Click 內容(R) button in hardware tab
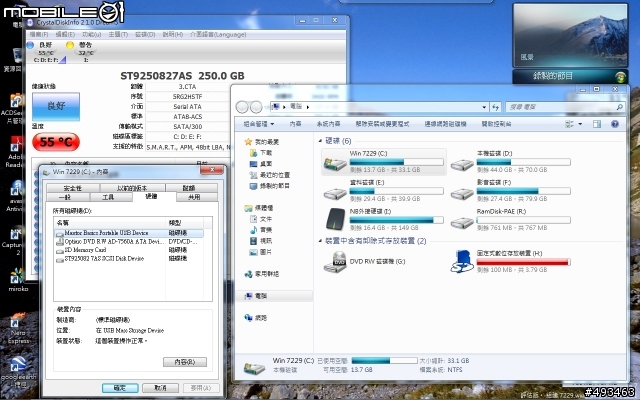Image resolution: width=640 pixels, height=400 pixels. pyautogui.click(x=185, y=362)
